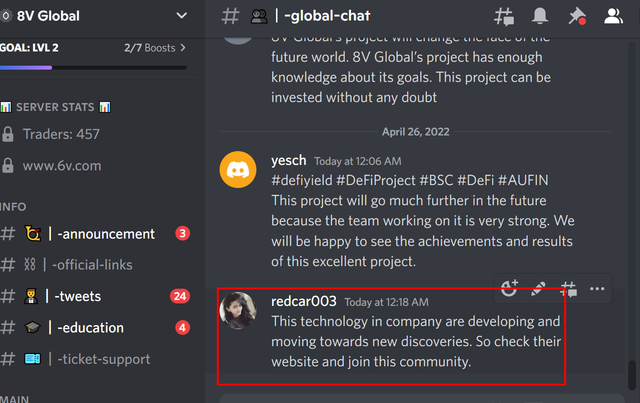Collapse the INFO category
This screenshot has width=640, height=403.
(13, 207)
